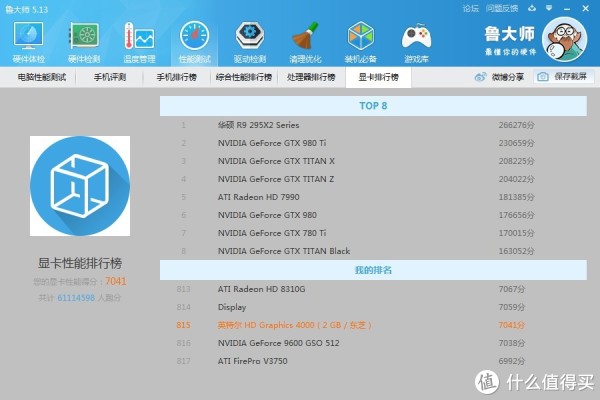Close the 鲁大师 window
600x400 pixels.
pyautogui.click(x=585, y=8)
